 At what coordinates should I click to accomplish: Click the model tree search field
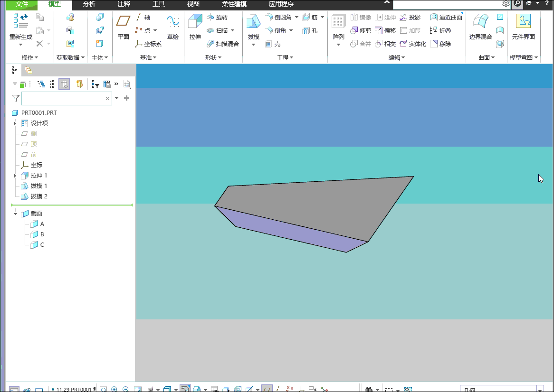point(62,98)
